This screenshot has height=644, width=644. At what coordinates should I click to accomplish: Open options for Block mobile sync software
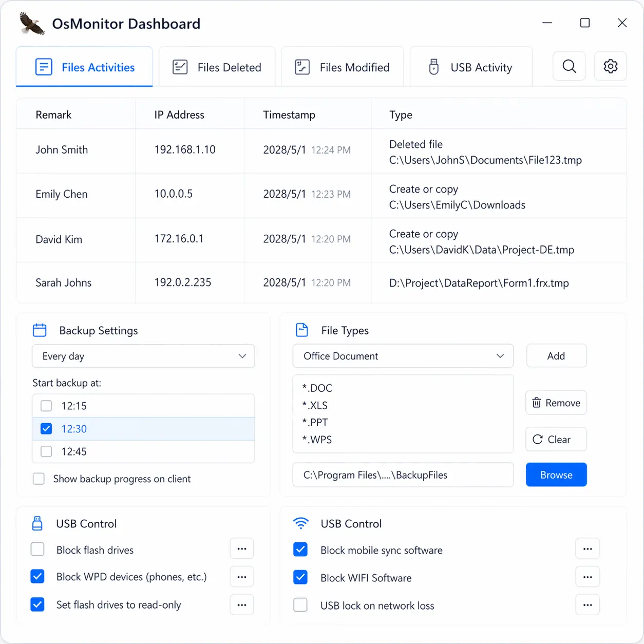pos(588,549)
